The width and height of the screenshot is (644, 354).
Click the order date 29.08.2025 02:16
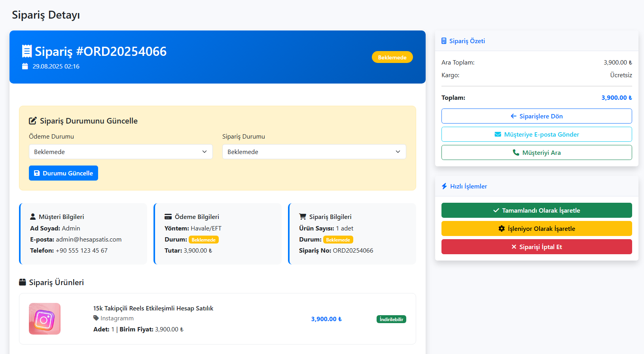pyautogui.click(x=56, y=66)
